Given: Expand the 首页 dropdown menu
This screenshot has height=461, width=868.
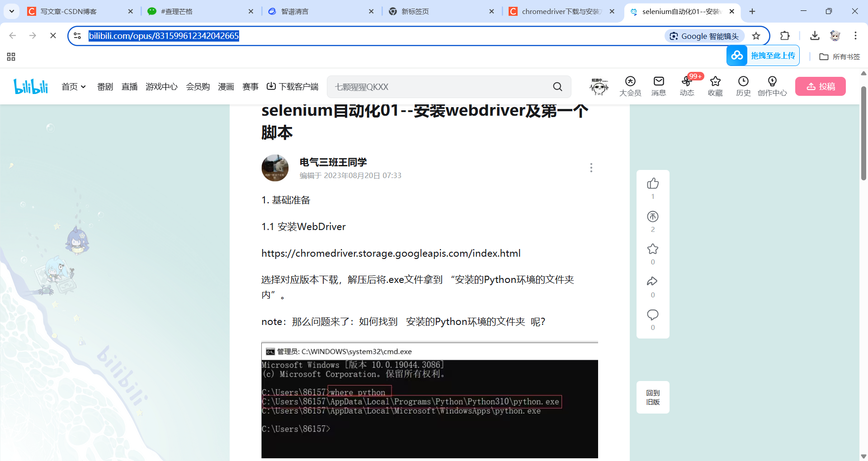Looking at the screenshot, I should tap(74, 87).
